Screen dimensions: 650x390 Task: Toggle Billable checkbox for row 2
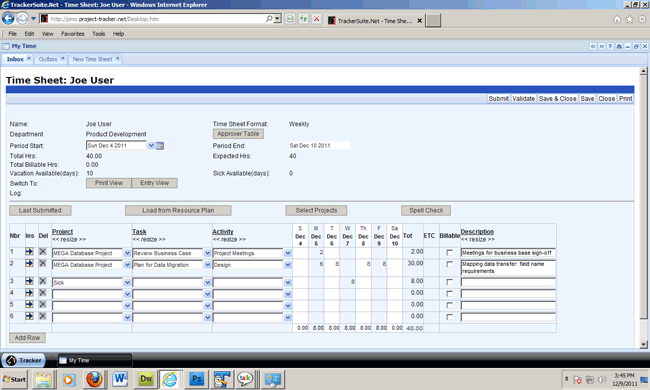pyautogui.click(x=449, y=264)
